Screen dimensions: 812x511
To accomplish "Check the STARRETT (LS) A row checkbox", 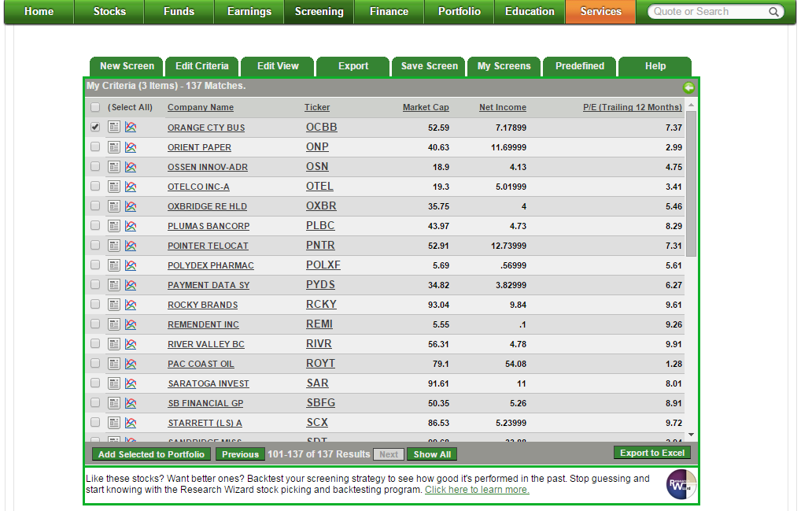I will 94,422.
